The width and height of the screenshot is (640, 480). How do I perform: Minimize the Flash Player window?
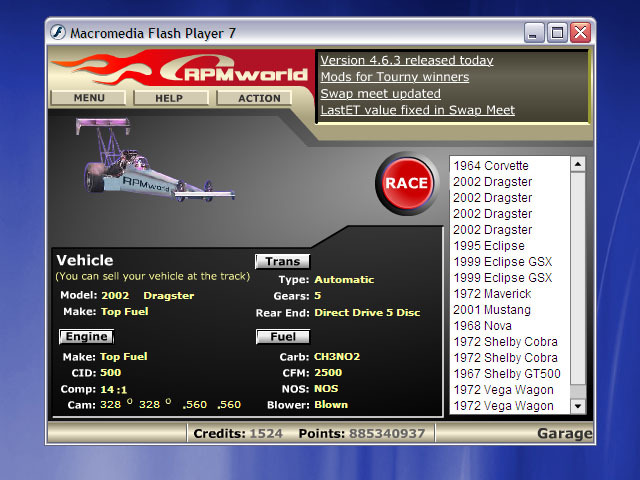click(533, 33)
